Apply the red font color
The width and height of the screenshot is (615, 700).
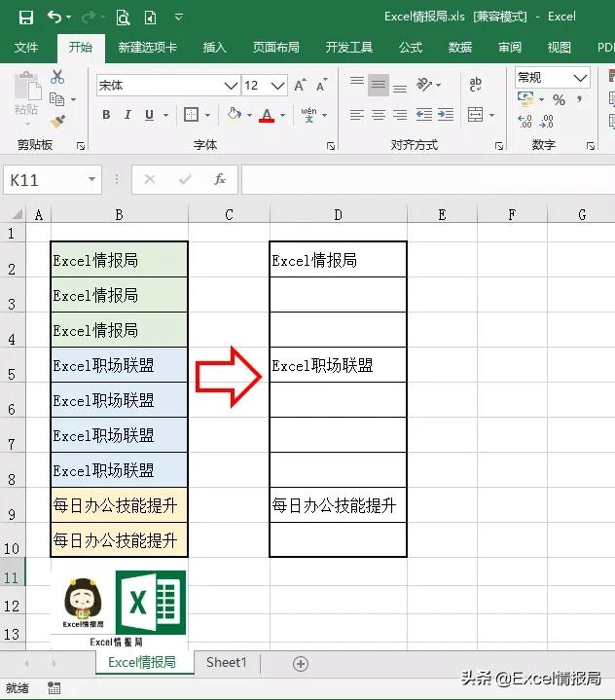coord(267,115)
